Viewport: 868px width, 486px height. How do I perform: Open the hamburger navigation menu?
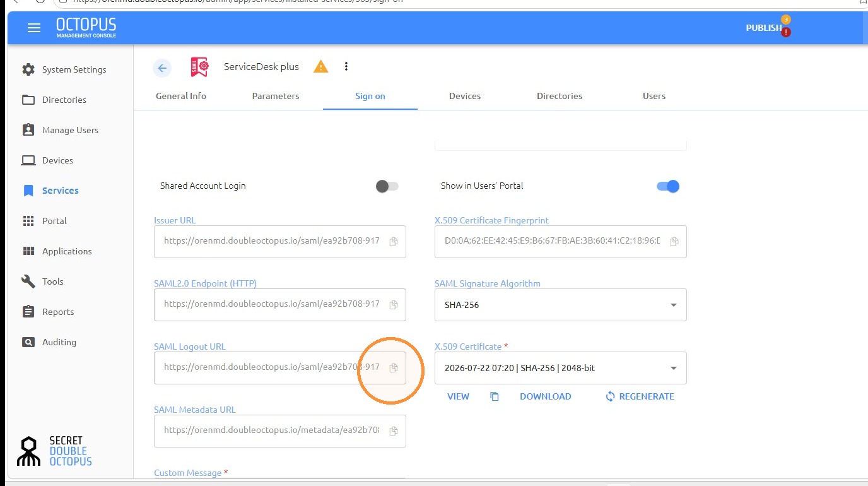point(34,28)
